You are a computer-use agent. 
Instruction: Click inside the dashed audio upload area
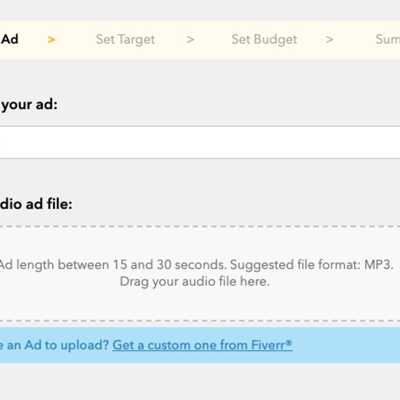click(x=200, y=300)
